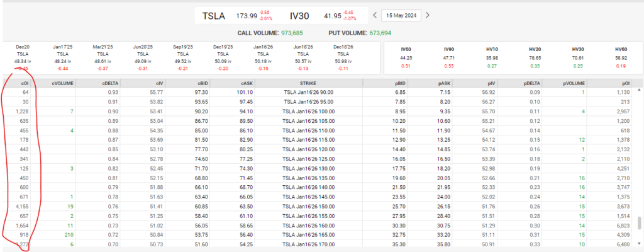Viewport: 644px width, 252px height.
Task: Select strike TSLA Jan16'26 115.00
Action: (308, 141)
